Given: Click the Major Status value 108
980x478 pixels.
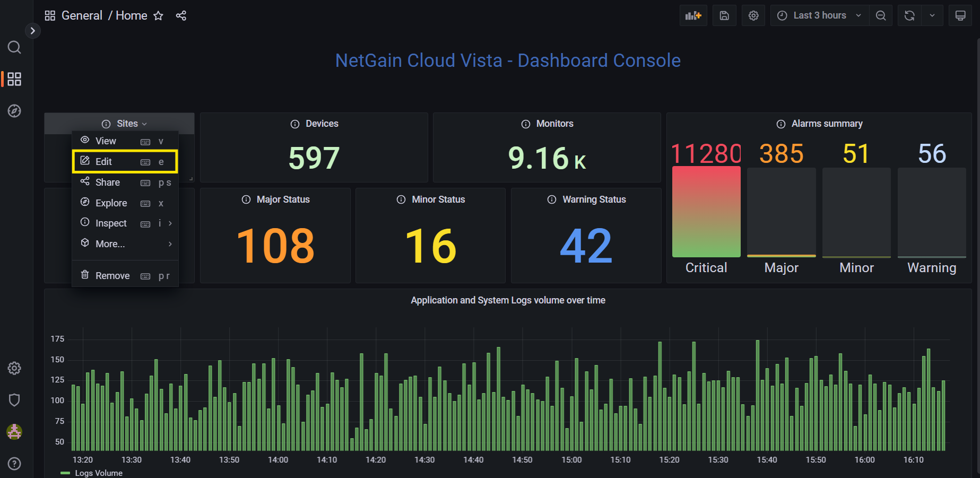Looking at the screenshot, I should [x=275, y=246].
